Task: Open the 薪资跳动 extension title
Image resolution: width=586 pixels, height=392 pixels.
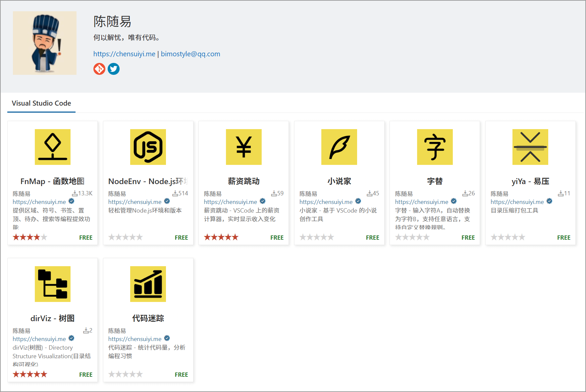Action: pyautogui.click(x=244, y=181)
